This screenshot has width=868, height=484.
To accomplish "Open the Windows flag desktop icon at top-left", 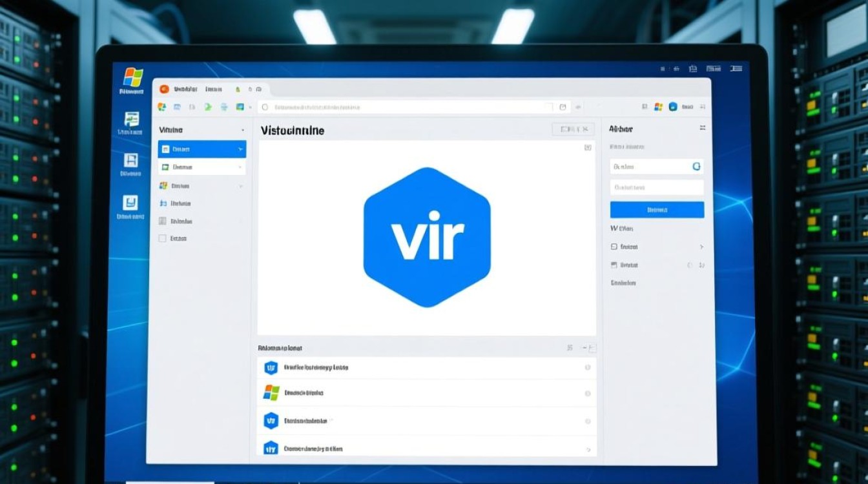I will [132, 77].
